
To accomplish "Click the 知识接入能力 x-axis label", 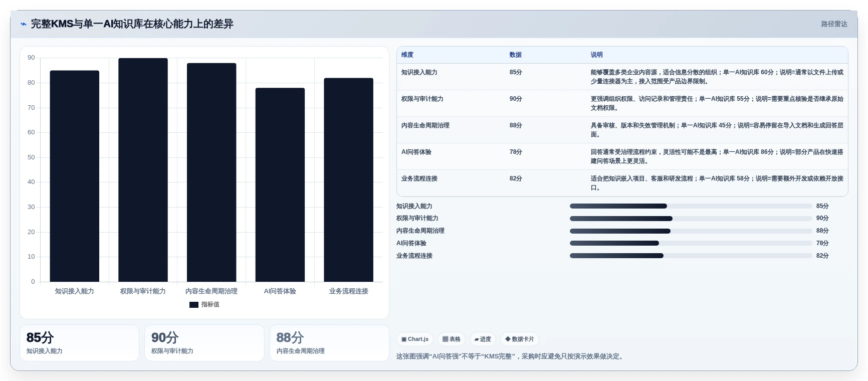I will (74, 291).
